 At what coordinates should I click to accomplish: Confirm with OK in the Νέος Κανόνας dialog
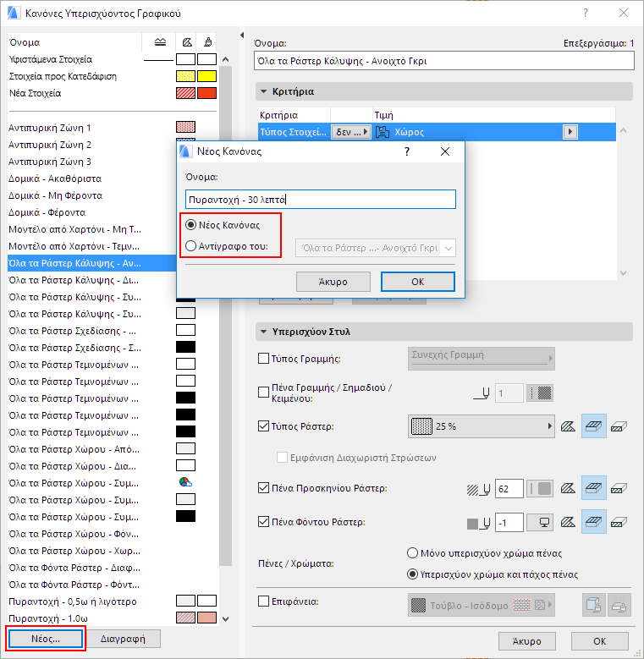coord(418,282)
